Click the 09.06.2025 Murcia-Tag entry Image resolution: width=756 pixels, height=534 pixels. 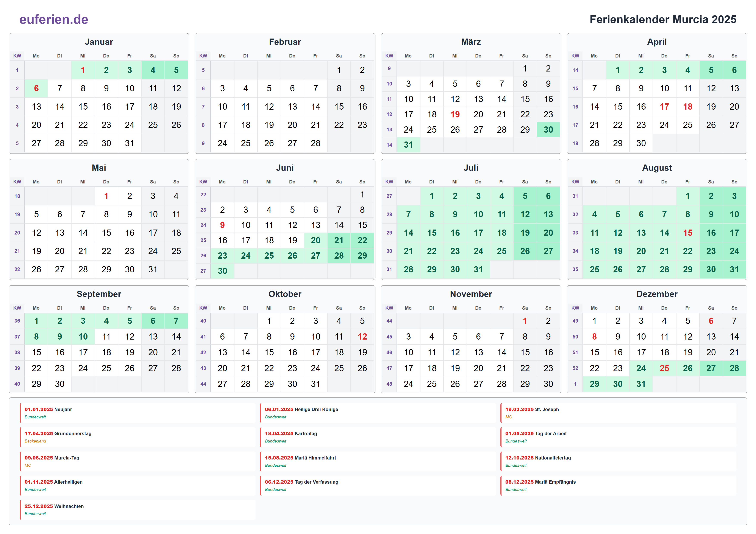[138, 461]
